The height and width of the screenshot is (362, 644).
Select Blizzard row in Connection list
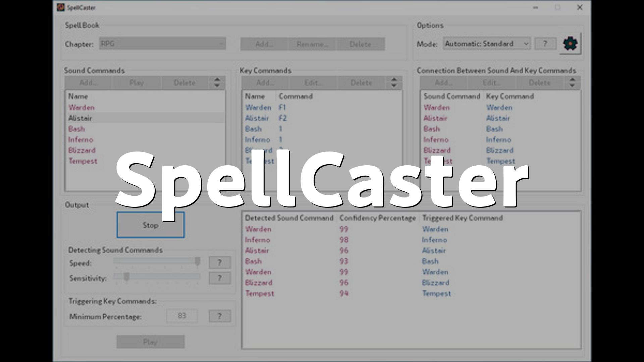(501, 150)
